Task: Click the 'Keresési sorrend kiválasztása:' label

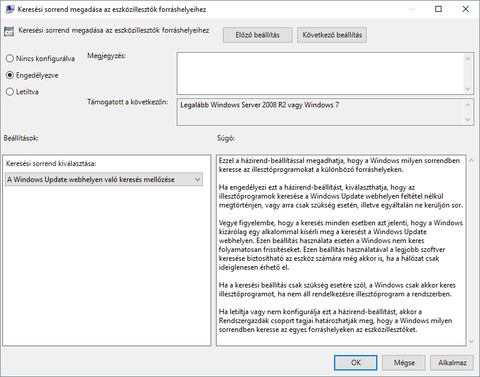Action: pyautogui.click(x=51, y=163)
